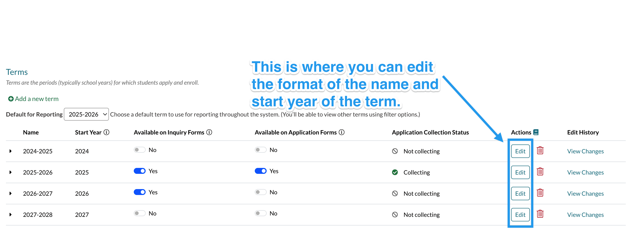Click the Inquiry Forms info icon
Viewport: 644px width, 238px height.
click(x=209, y=132)
